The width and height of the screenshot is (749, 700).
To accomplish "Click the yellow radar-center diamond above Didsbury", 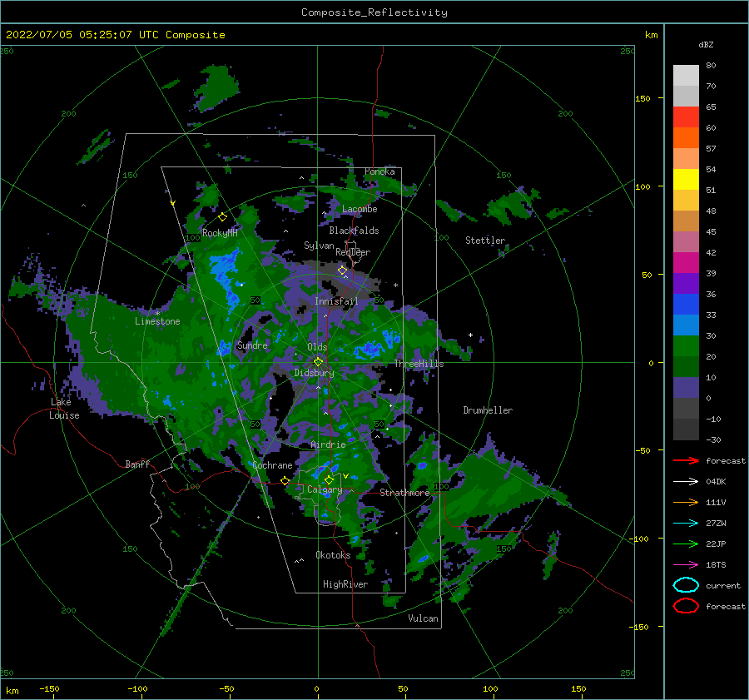I will tap(318, 362).
